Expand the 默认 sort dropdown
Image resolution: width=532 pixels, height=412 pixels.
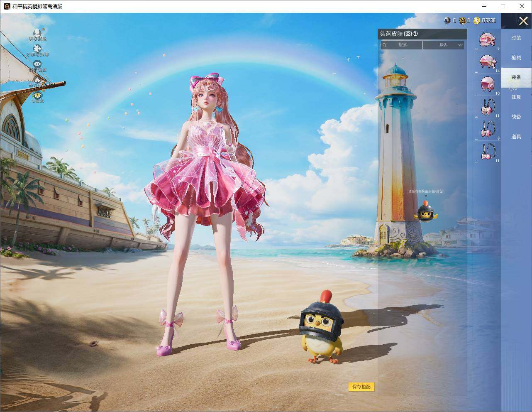coord(444,45)
